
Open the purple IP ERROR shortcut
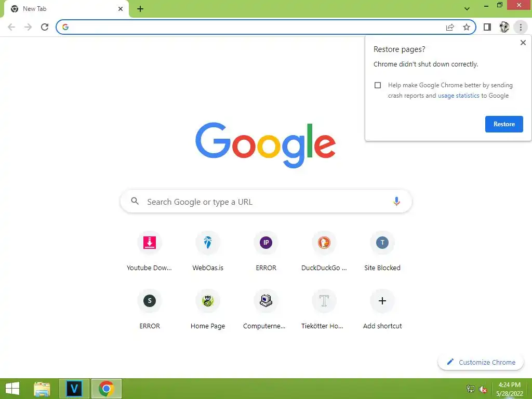(x=266, y=251)
